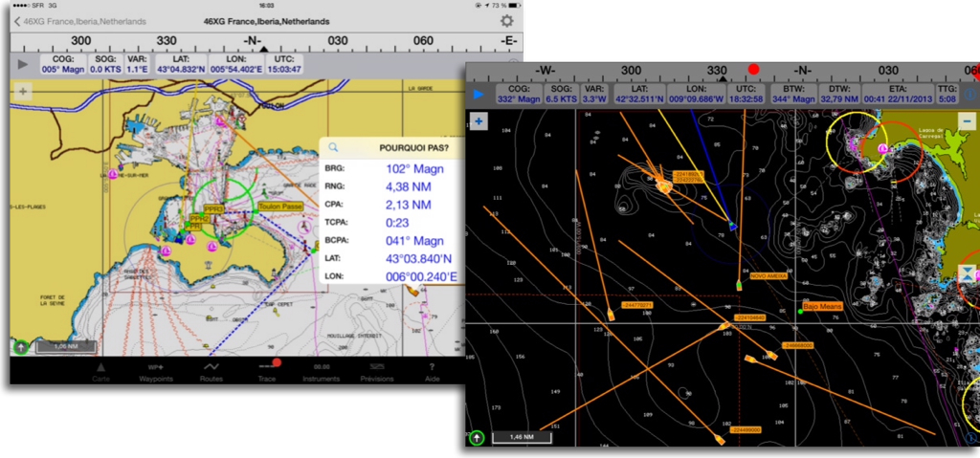Select the PPR3 waypoint label

[214, 208]
